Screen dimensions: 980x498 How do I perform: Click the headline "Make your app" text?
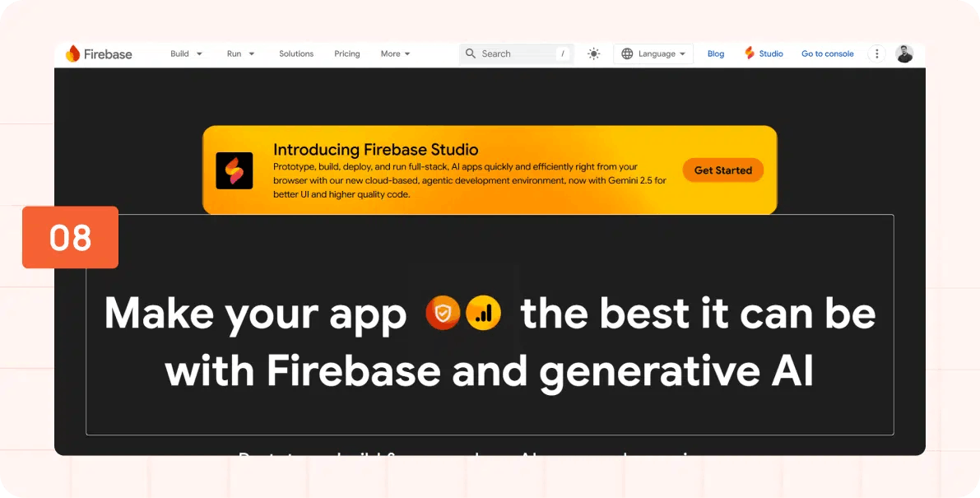255,314
